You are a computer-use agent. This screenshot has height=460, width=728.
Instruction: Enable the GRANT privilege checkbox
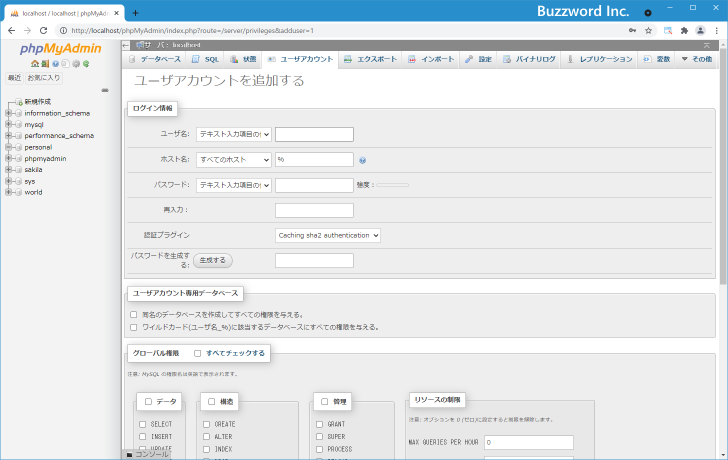319,424
